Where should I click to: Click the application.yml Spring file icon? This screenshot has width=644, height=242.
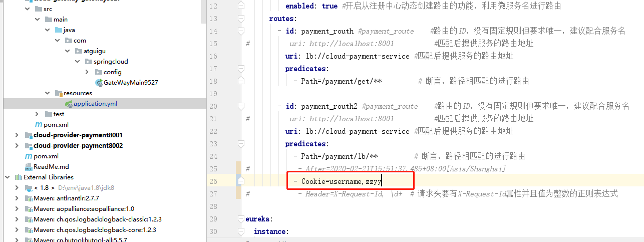(x=69, y=104)
